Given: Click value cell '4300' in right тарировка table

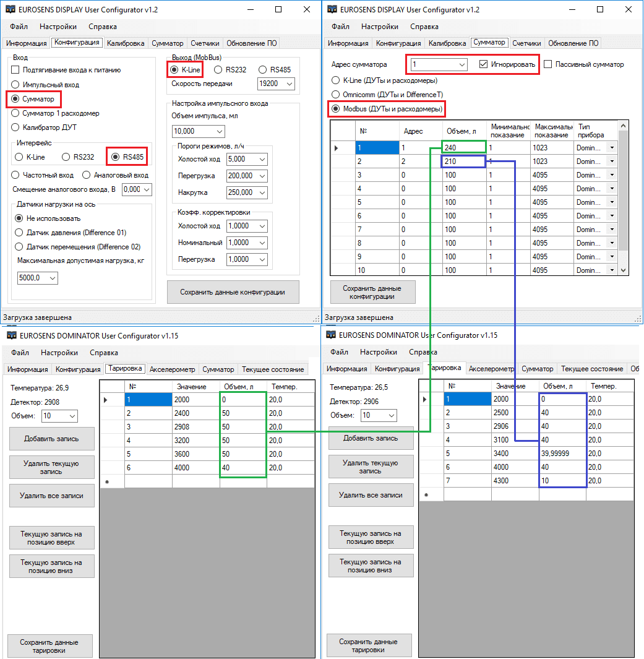Looking at the screenshot, I should 515,481.
